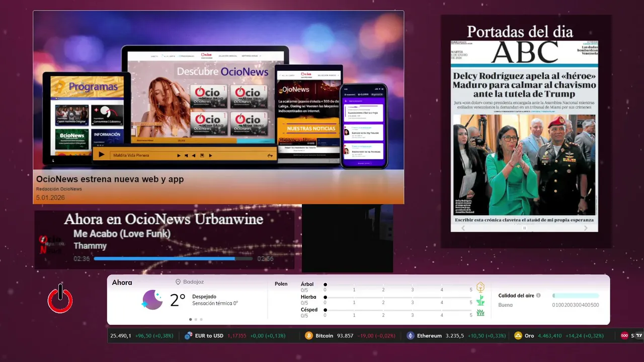
Task: Pause the Portadas del dia slideshow
Action: (x=524, y=228)
